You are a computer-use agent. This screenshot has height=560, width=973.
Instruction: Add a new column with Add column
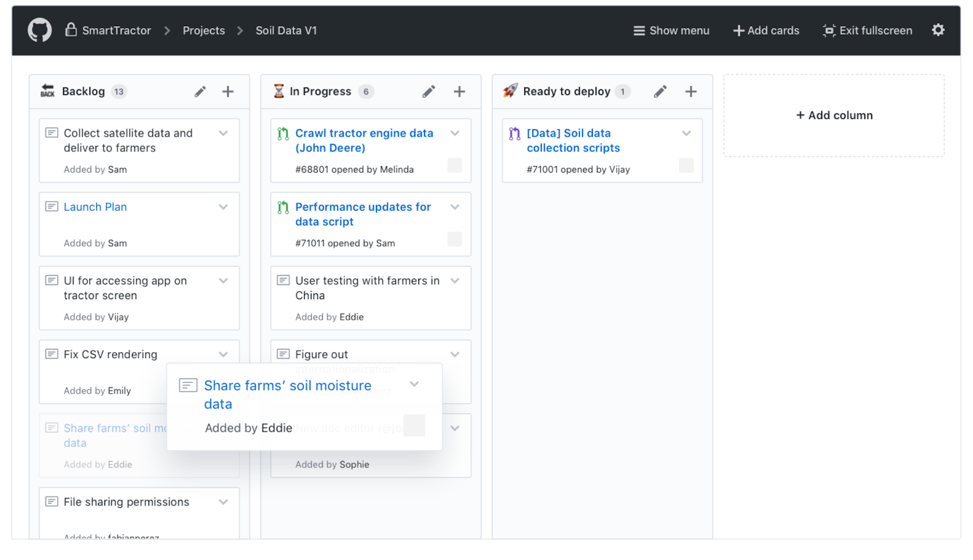coord(833,115)
